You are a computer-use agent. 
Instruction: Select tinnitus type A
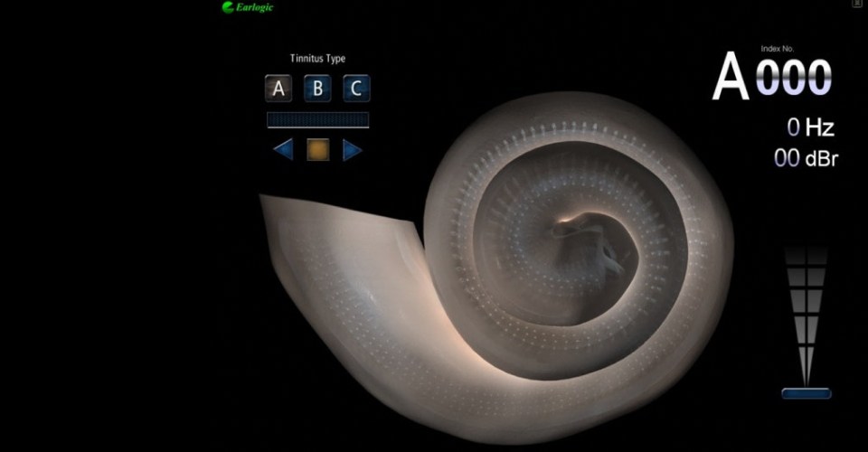278,89
